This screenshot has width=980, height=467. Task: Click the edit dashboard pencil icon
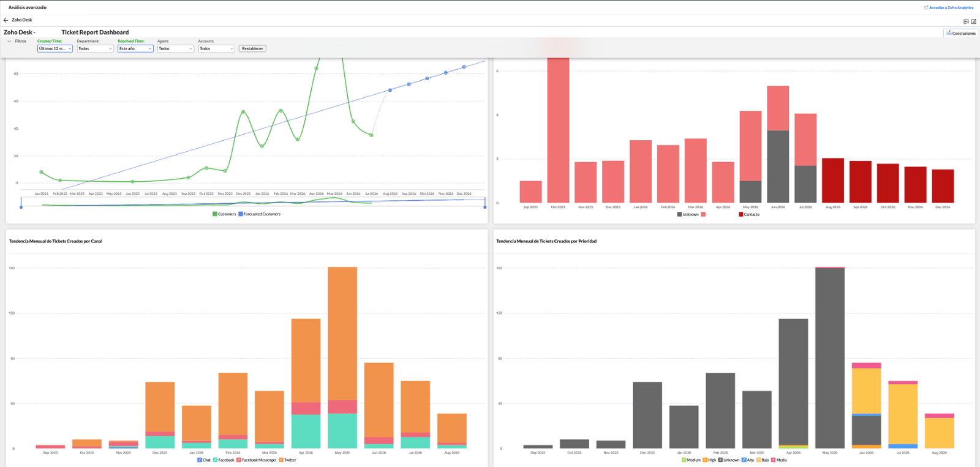pyautogui.click(x=973, y=21)
